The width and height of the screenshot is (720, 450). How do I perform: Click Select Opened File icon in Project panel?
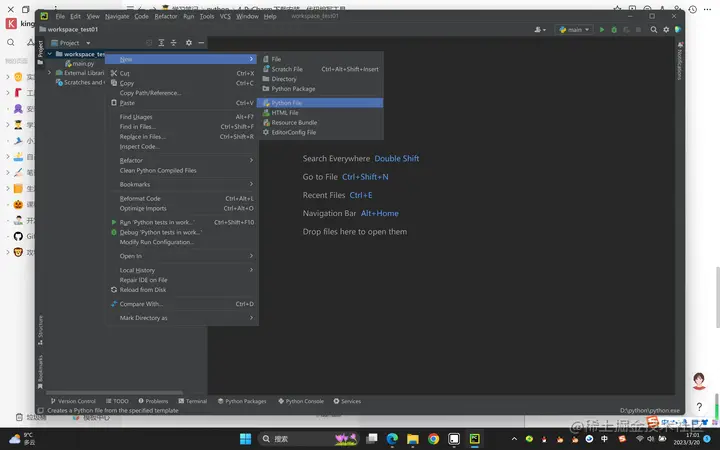(149, 43)
